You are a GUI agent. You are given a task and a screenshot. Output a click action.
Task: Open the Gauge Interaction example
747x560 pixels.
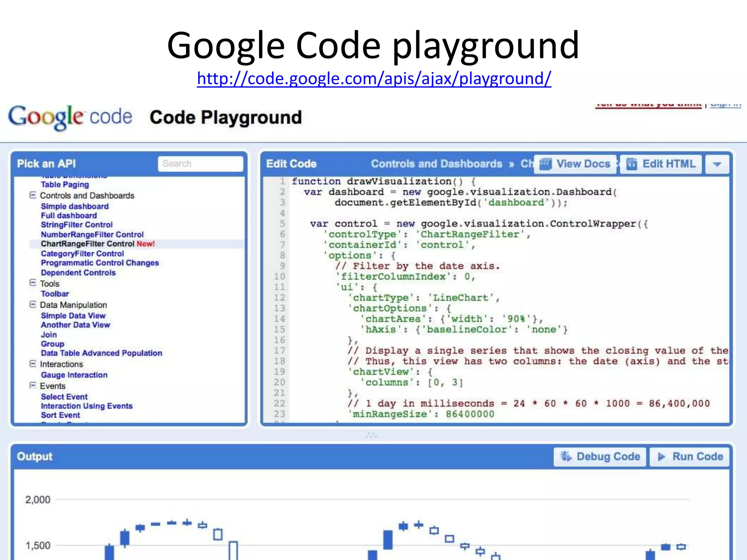[74, 375]
